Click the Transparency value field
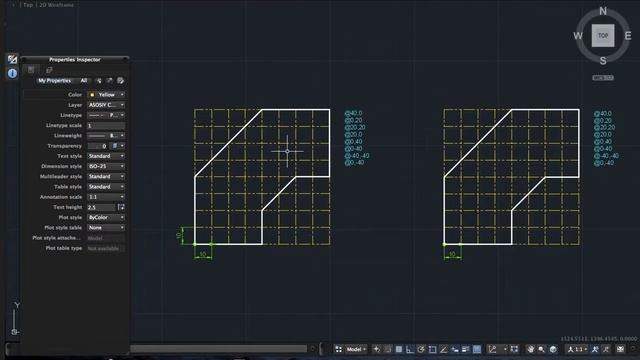Image resolution: width=640 pixels, height=360 pixels. tap(98, 146)
